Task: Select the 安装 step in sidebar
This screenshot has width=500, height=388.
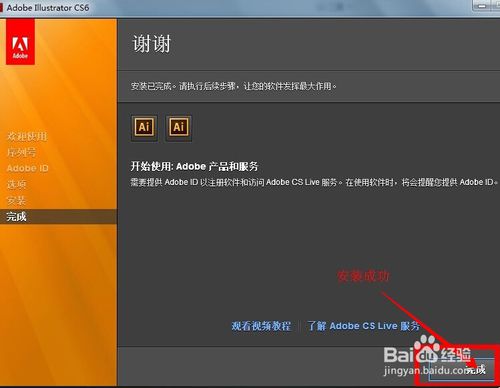Action: (x=16, y=201)
